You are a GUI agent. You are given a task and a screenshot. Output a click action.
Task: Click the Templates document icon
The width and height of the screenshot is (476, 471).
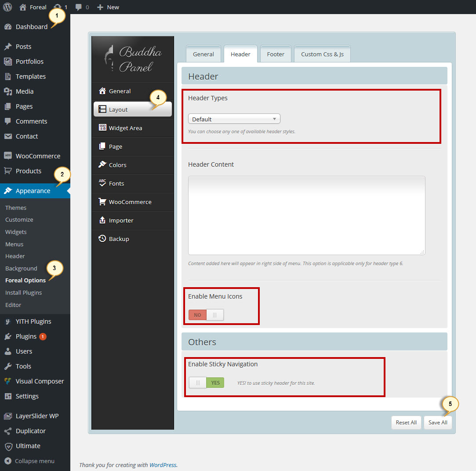pos(8,76)
